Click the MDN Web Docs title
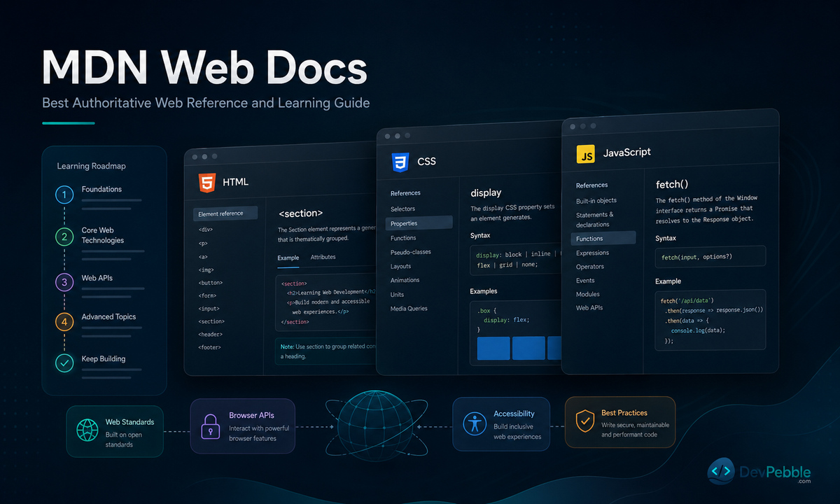The image size is (840, 504). (204, 68)
